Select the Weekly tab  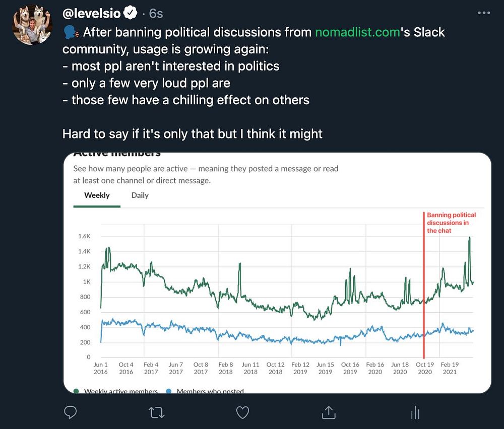coord(97,195)
